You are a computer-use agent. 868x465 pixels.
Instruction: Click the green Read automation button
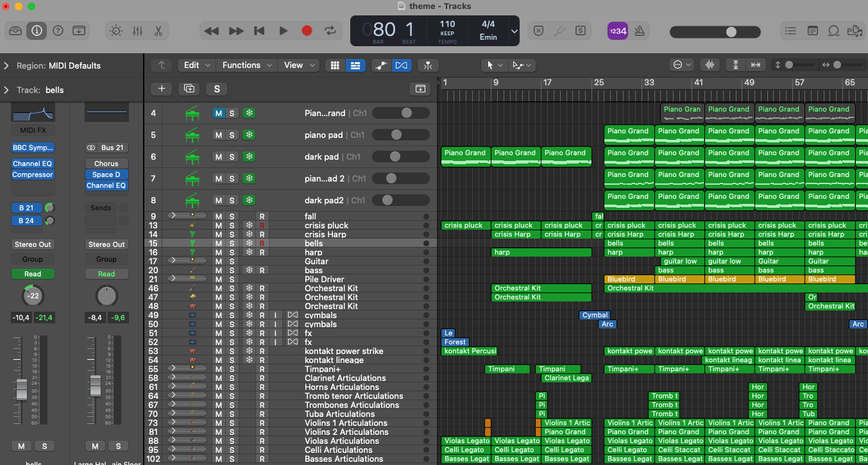point(33,274)
